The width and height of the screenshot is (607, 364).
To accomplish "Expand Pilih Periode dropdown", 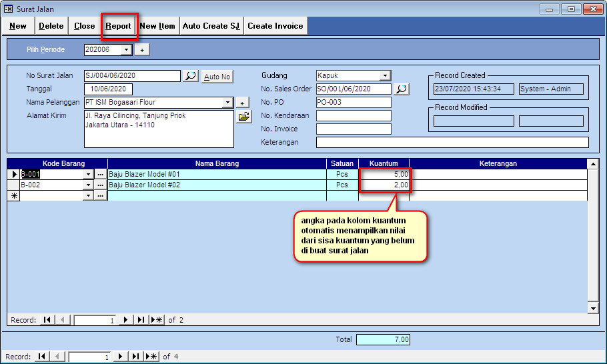I will pyautogui.click(x=126, y=50).
